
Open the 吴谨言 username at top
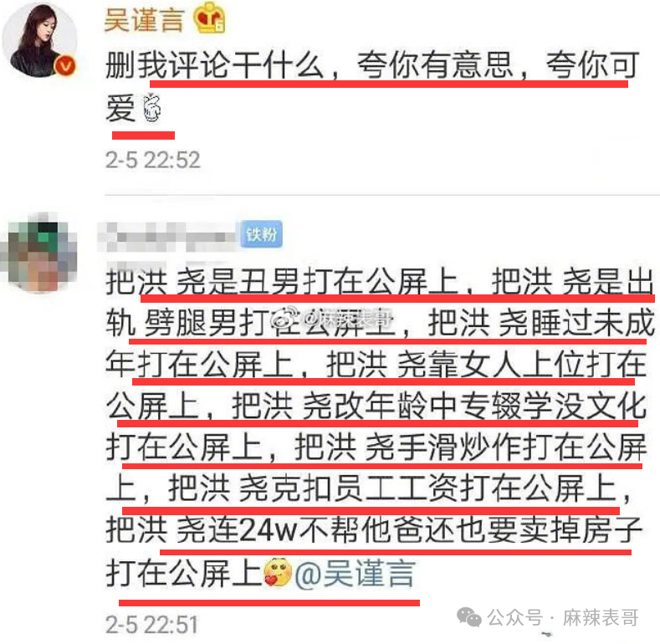click(x=145, y=19)
